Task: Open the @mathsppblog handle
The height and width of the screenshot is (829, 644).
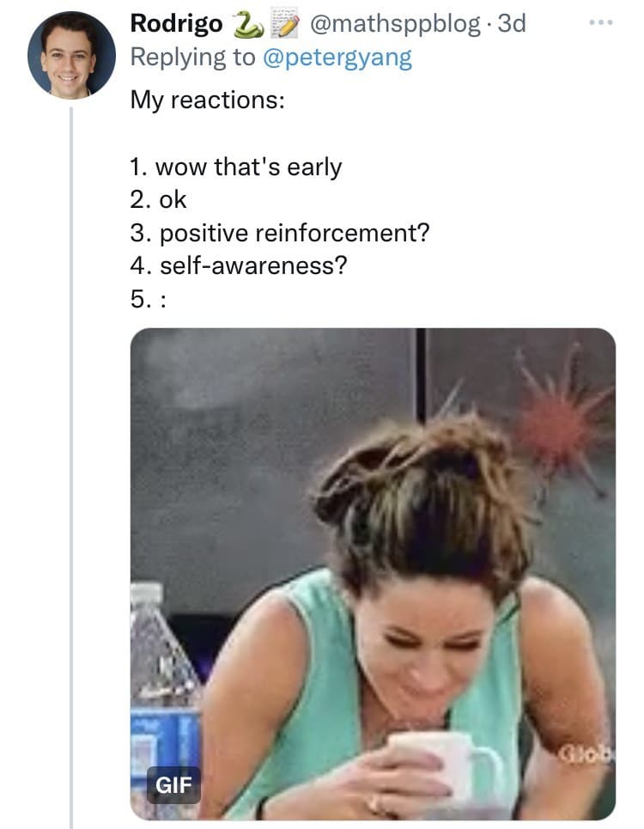Action: pyautogui.click(x=395, y=24)
